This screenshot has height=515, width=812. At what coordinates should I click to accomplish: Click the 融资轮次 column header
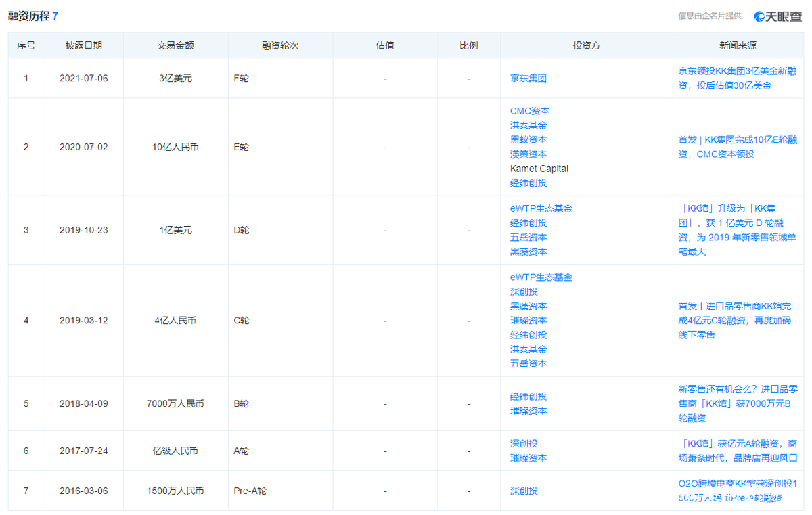click(x=280, y=46)
